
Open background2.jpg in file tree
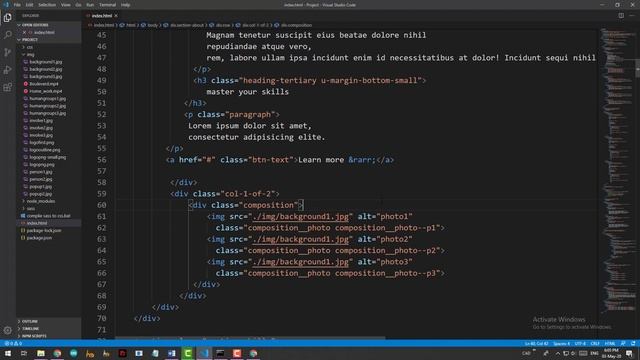(46, 69)
